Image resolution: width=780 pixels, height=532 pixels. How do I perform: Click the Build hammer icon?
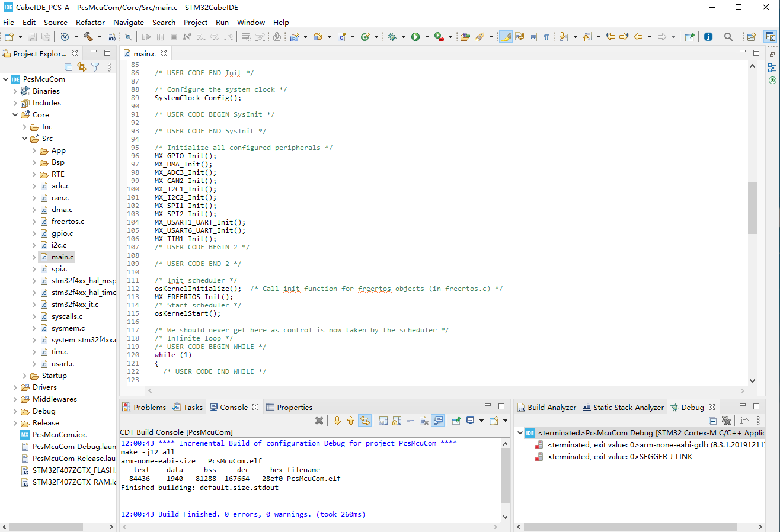pyautogui.click(x=88, y=37)
